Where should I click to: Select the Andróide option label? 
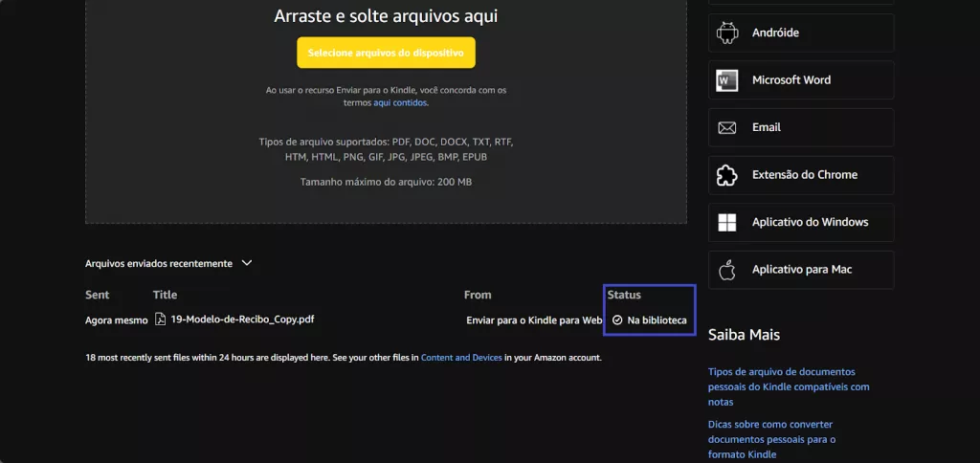point(775,33)
